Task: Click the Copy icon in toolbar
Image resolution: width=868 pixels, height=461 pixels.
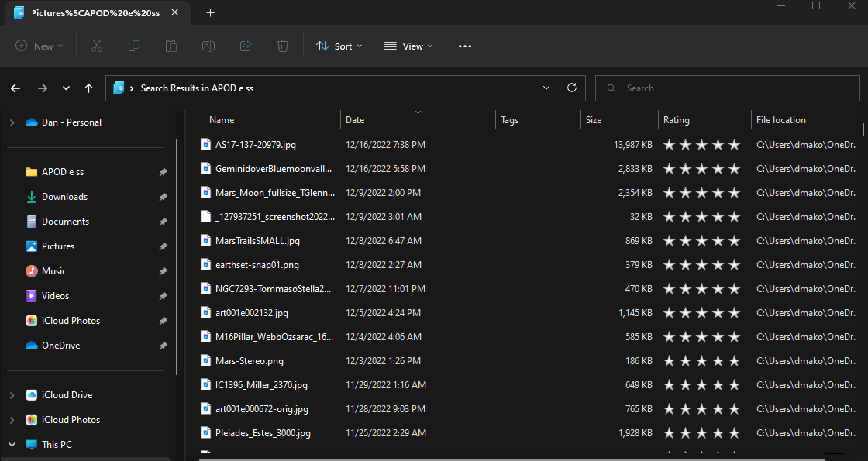Action: (134, 46)
